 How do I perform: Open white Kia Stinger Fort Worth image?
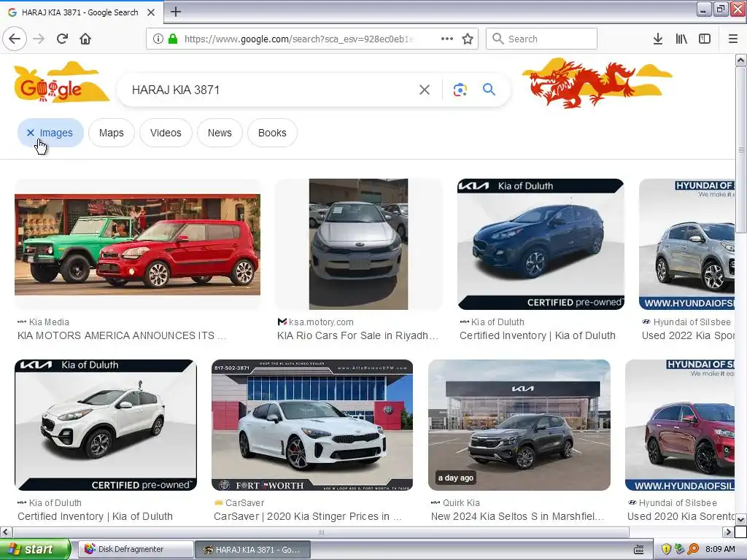pyautogui.click(x=312, y=425)
